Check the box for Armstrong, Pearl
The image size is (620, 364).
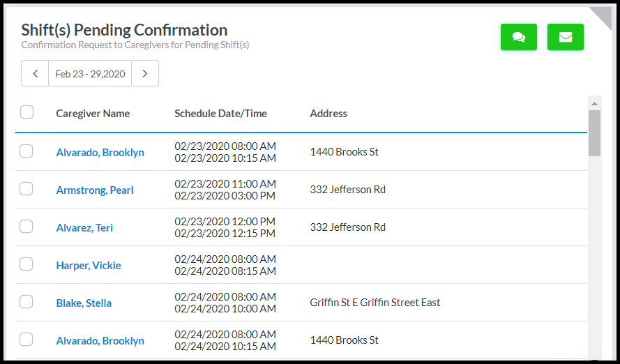coord(27,189)
